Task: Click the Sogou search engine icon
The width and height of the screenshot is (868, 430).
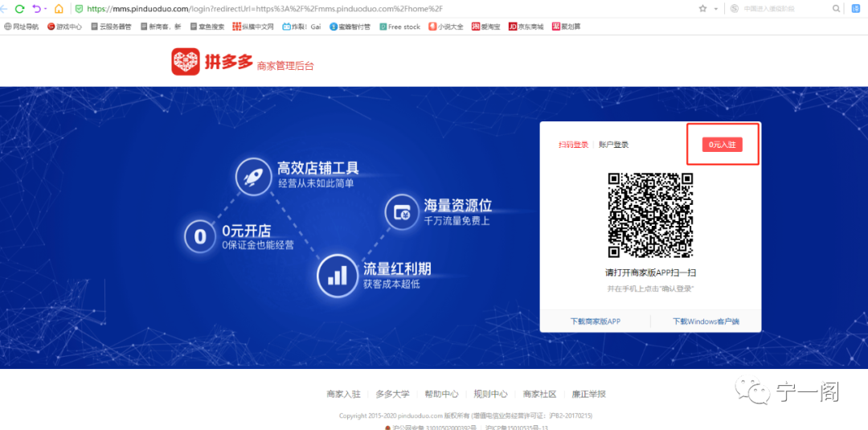Action: 734,9
